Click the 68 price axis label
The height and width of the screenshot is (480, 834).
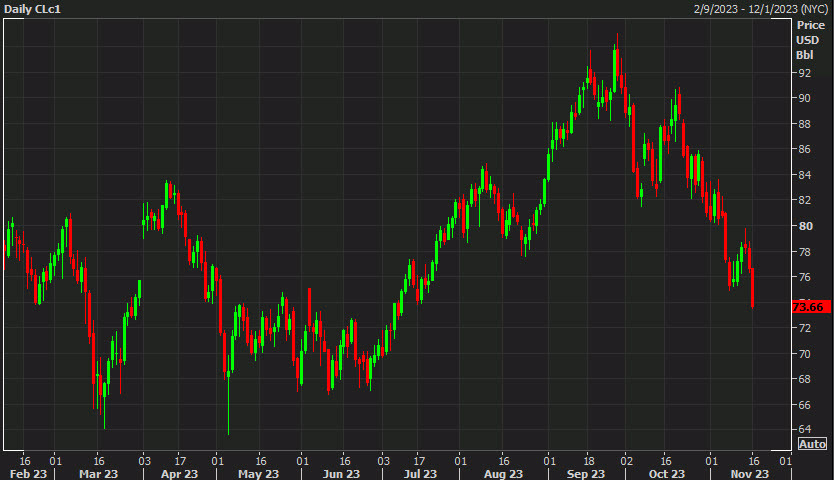[804, 379]
